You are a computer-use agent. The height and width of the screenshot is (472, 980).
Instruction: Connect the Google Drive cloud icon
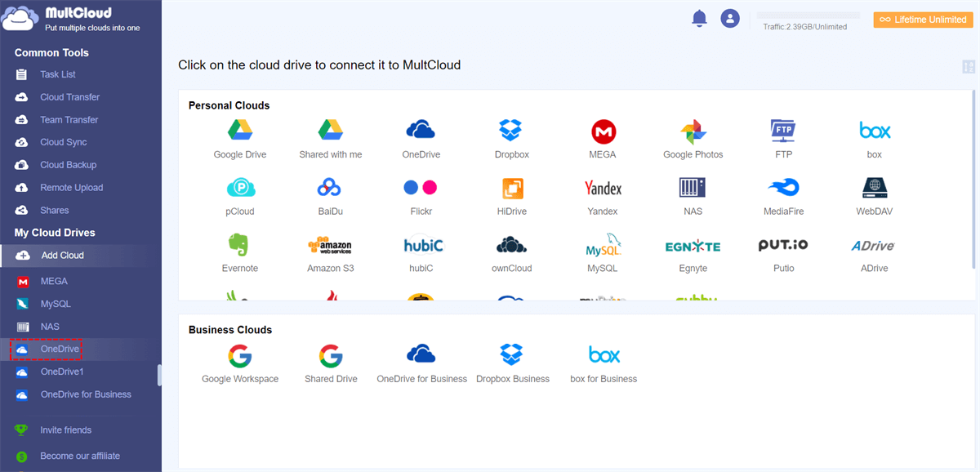point(240,130)
